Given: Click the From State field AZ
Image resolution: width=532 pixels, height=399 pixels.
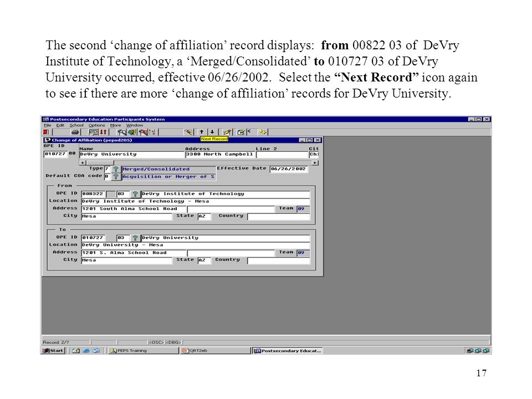Looking at the screenshot, I should [x=204, y=216].
